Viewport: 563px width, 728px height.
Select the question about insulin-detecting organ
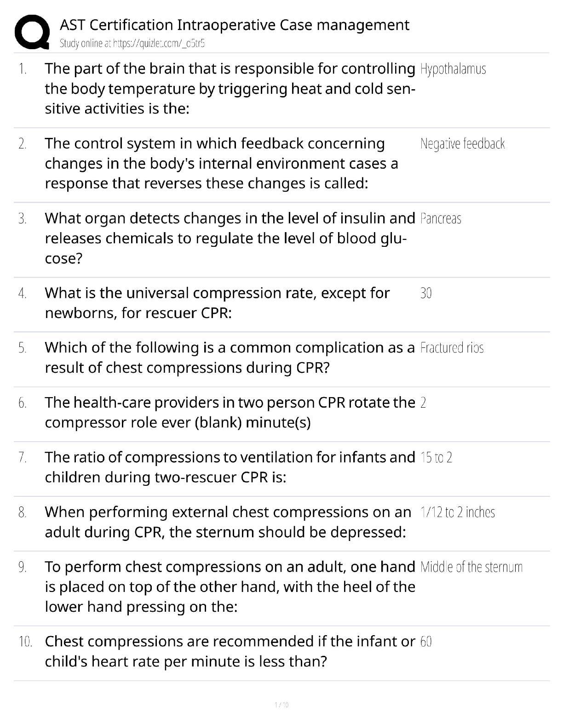[230, 238]
